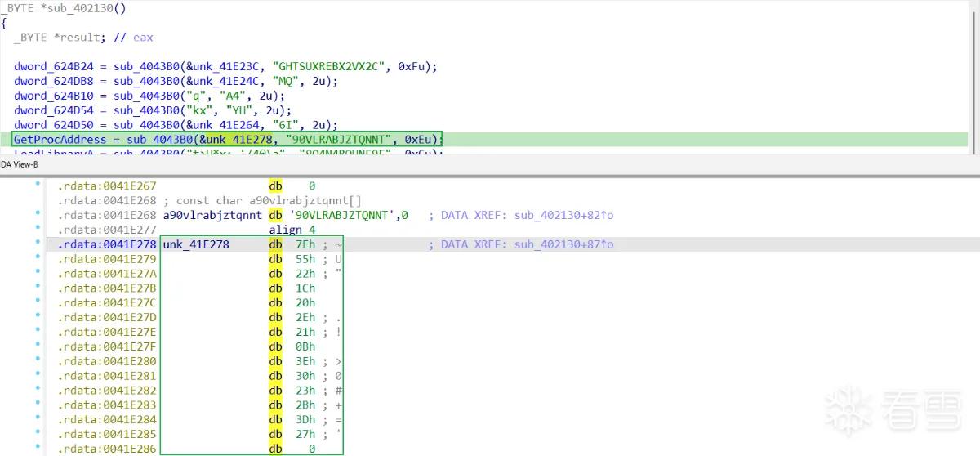
Task: Select the IDA View-B tab
Action: 20,165
